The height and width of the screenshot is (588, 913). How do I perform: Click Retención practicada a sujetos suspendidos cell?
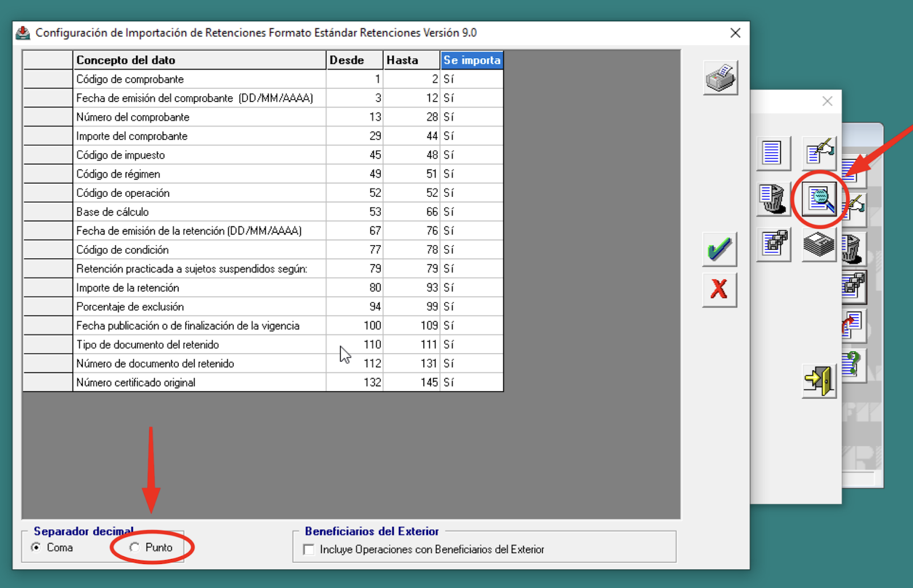coord(200,269)
